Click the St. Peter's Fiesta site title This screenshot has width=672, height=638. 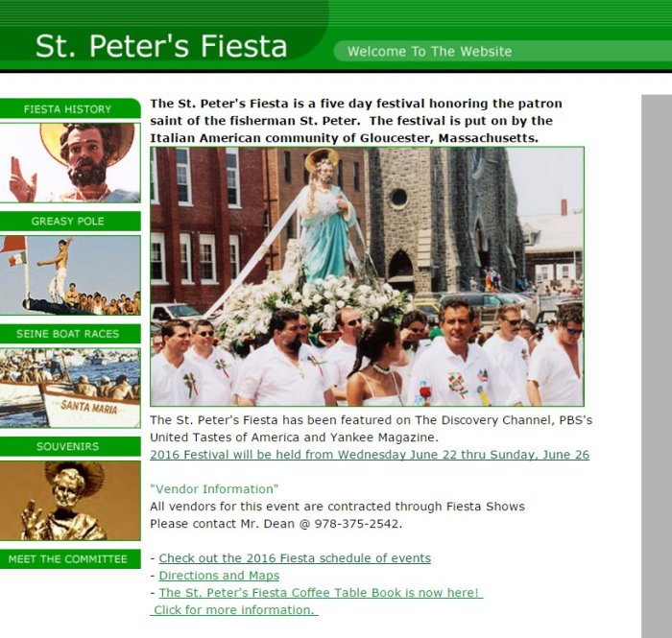pyautogui.click(x=161, y=46)
